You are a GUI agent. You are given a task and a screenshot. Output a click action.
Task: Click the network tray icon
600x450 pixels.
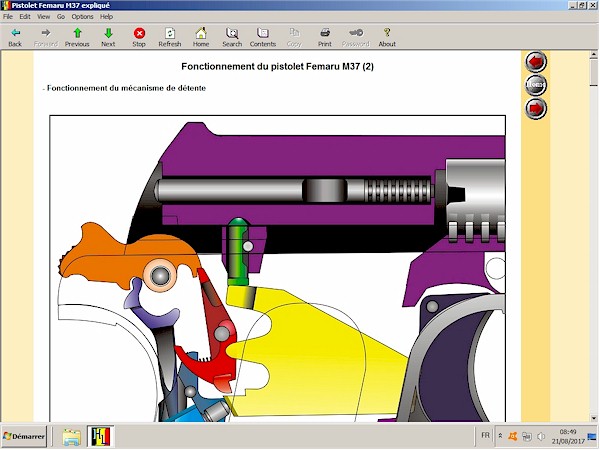(527, 436)
